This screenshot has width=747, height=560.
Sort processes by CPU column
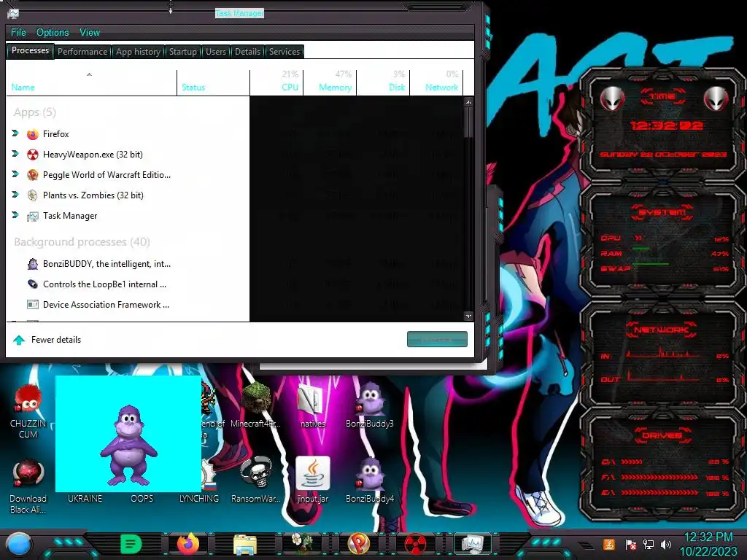(276, 83)
